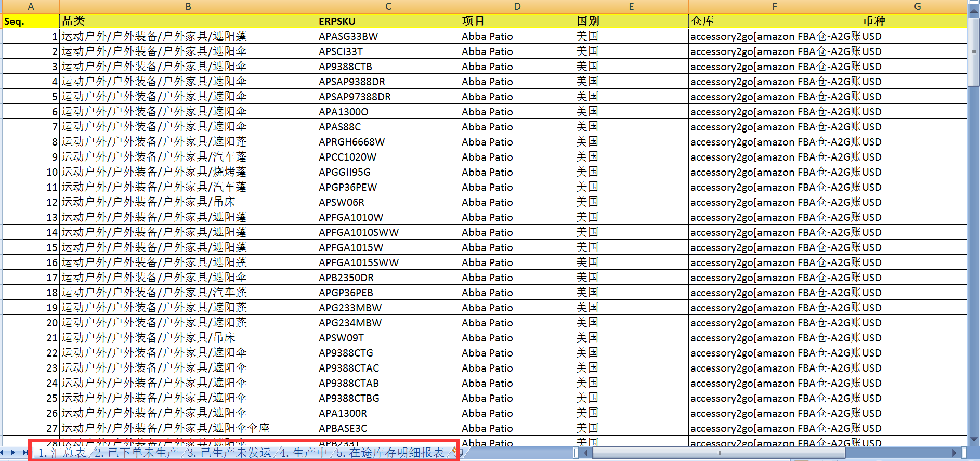The image size is (980, 461).
Task: Select cell with SKU APSW09T
Action: 388,338
